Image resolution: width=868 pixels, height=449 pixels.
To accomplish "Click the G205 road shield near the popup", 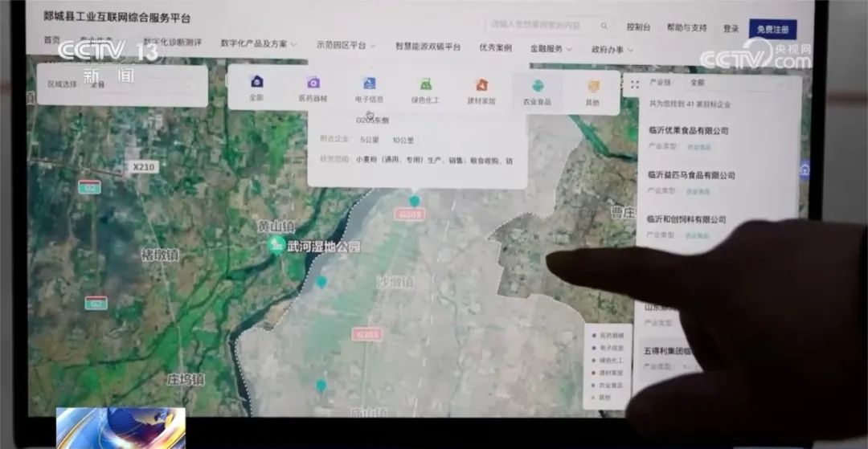I will (410, 214).
